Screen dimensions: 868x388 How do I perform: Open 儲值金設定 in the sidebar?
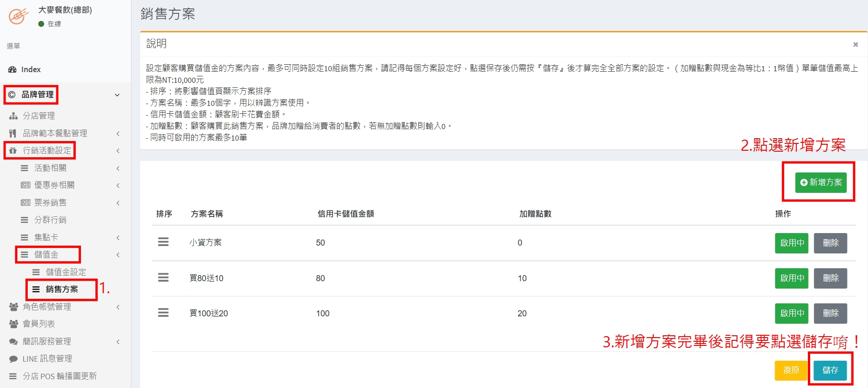(65, 272)
